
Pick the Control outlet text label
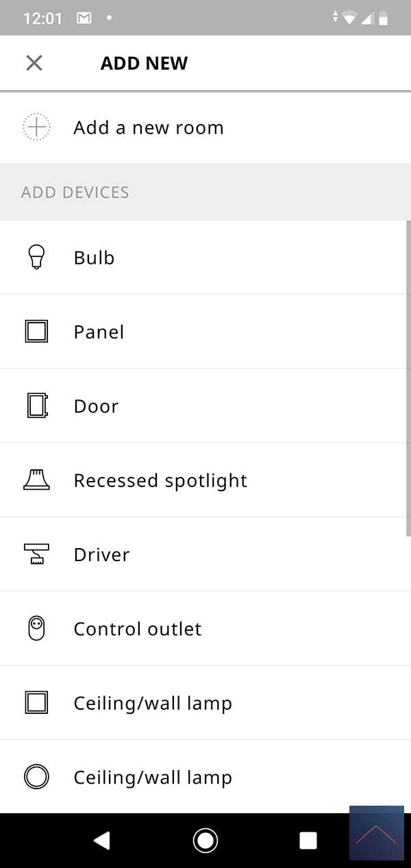[138, 629]
